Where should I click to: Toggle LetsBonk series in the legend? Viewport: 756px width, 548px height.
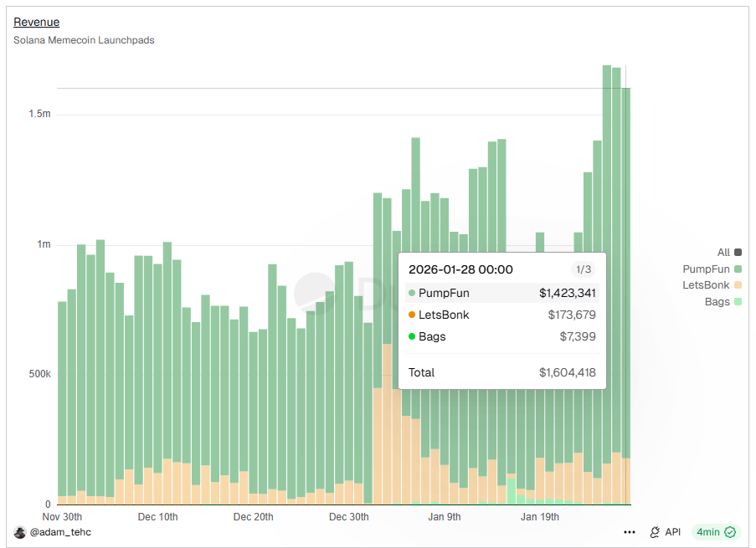coord(706,285)
